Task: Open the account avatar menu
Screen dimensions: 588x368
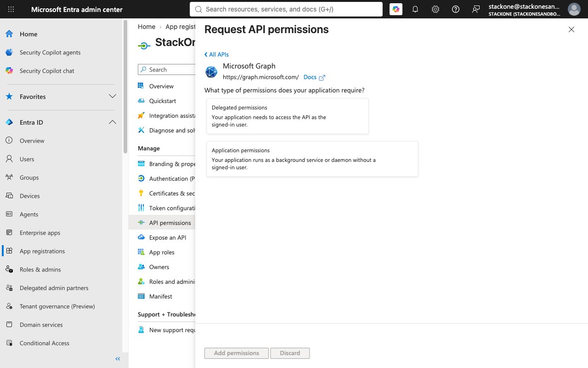Action: pos(574,9)
